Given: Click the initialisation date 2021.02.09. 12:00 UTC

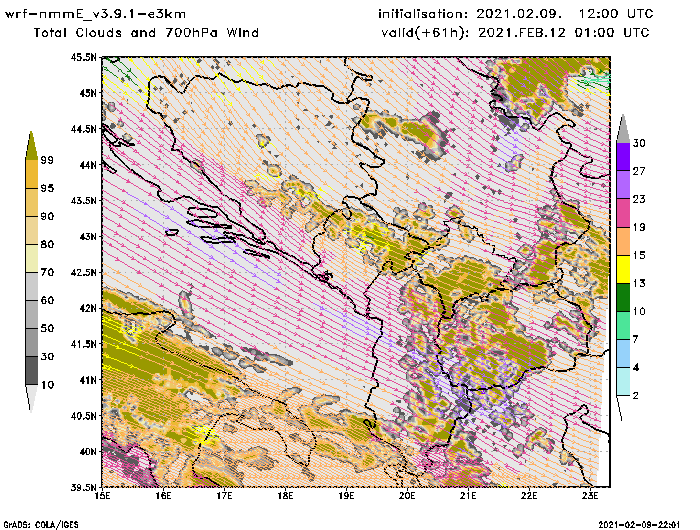Looking at the screenshot, I should point(565,14).
